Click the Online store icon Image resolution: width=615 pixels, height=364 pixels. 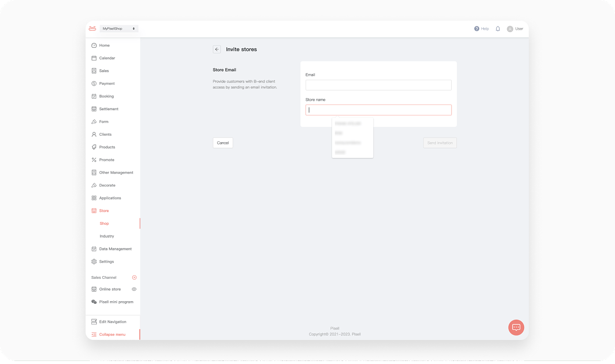pos(94,289)
